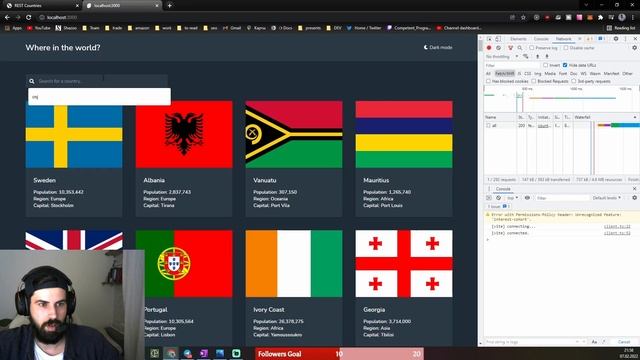The width and height of the screenshot is (640, 360).
Task: Go back with the browser back arrow
Action: [x=7, y=18]
